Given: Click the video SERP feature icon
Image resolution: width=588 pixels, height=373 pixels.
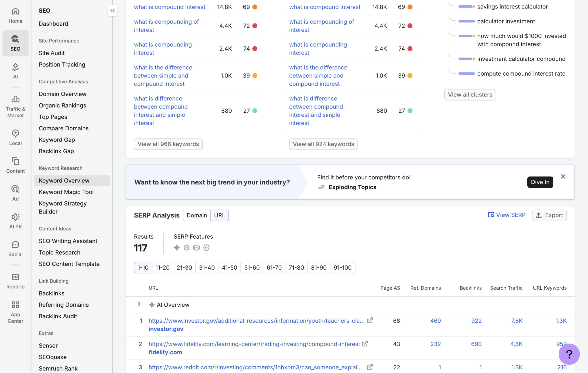Looking at the screenshot, I should pos(187,248).
